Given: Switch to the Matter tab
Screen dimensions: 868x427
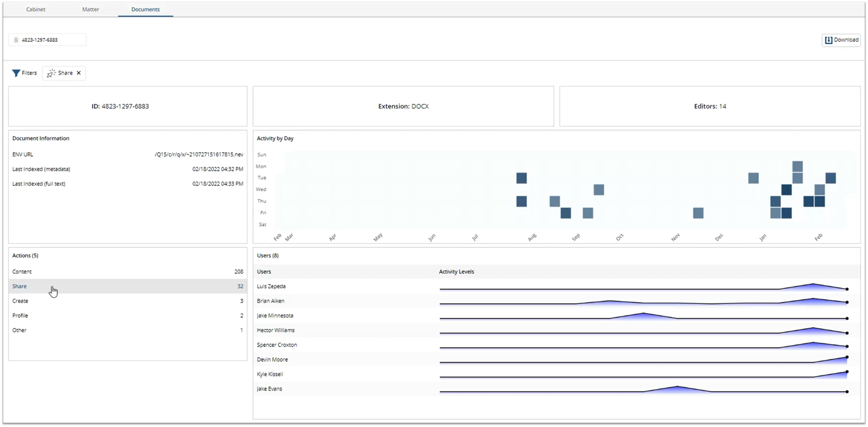Looking at the screenshot, I should (x=90, y=10).
